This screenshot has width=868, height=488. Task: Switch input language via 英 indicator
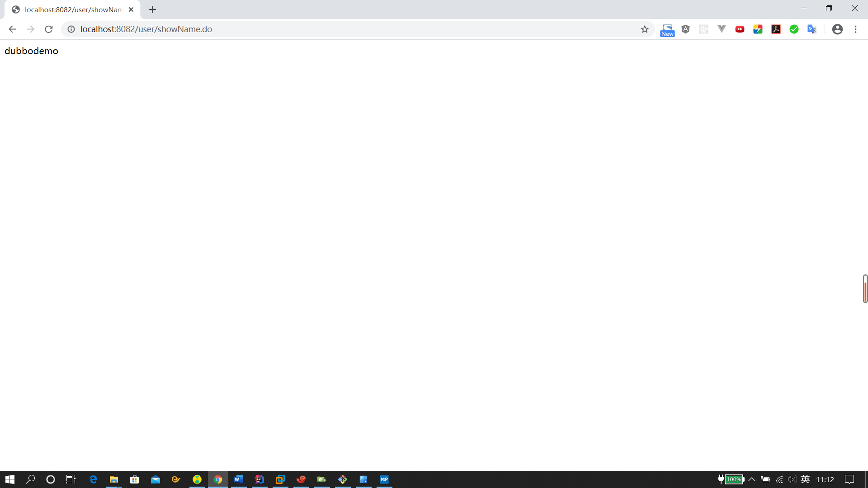point(805,479)
